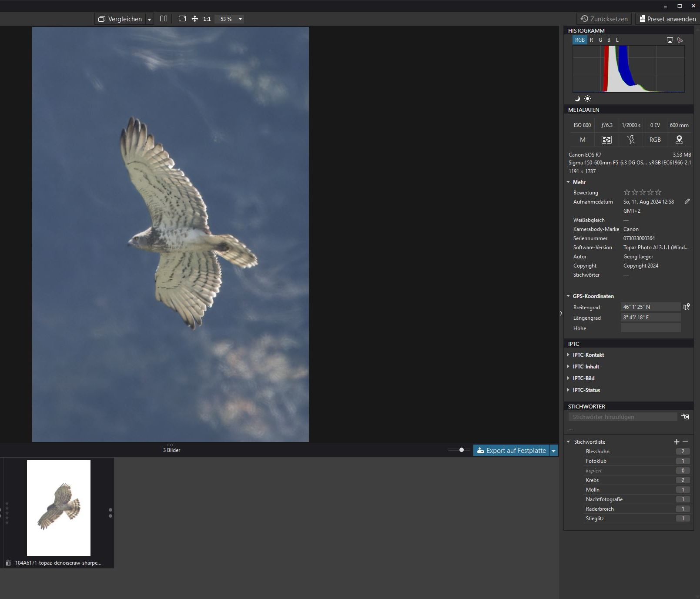Click the edit pencil next to Aufnahmedatum
The height and width of the screenshot is (599, 700).
pyautogui.click(x=687, y=201)
